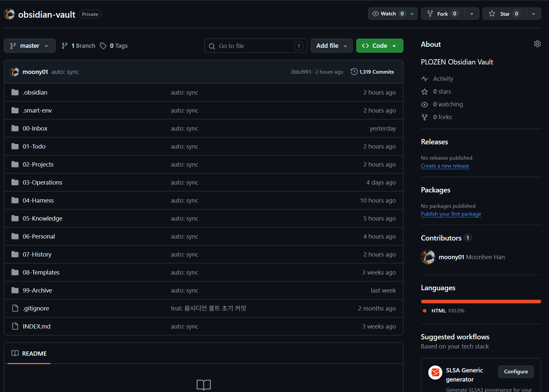Click the fork icon beside 0 forks
The image size is (549, 392).
[x=425, y=117]
